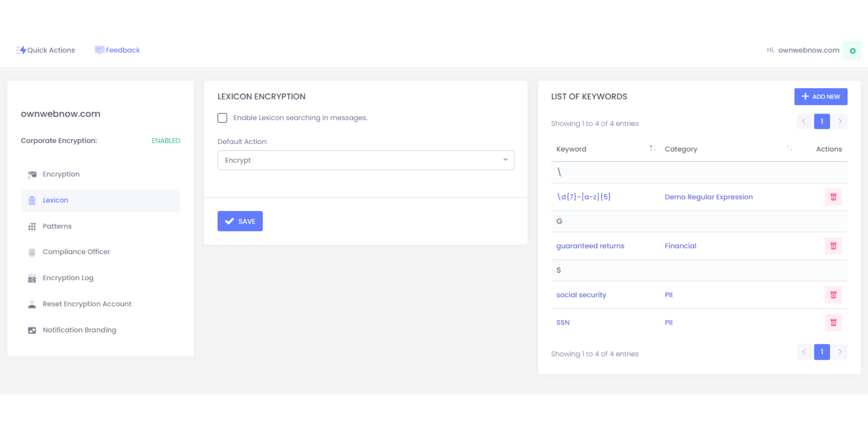Open Quick Actions lightning icon

[x=21, y=50]
